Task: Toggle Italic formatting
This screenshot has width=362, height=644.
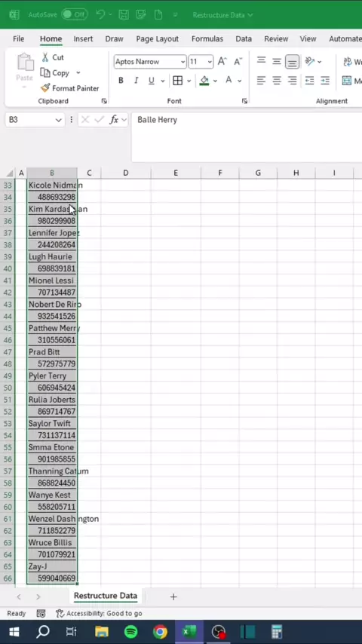Action: [x=136, y=81]
